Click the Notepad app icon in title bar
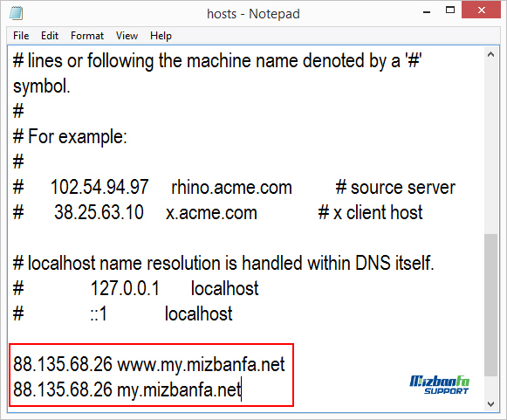Screen dimensions: 507x420 [x=17, y=13]
